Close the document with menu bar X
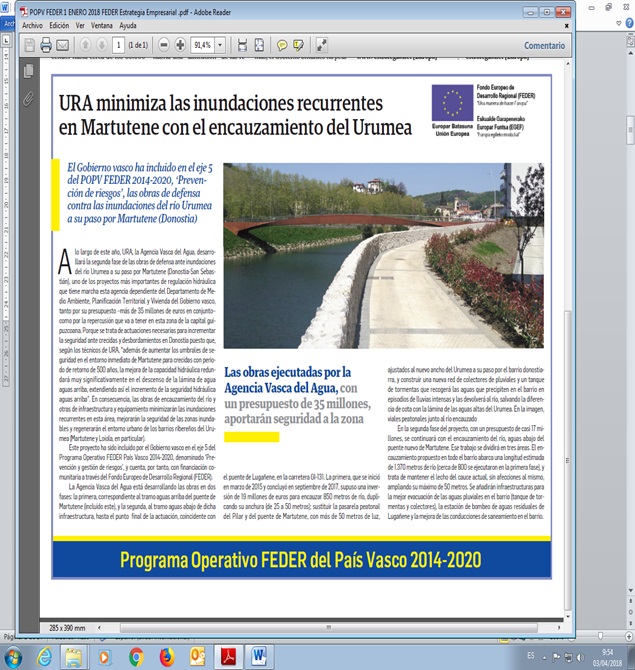Screen dimensions: 635x670 (567, 26)
